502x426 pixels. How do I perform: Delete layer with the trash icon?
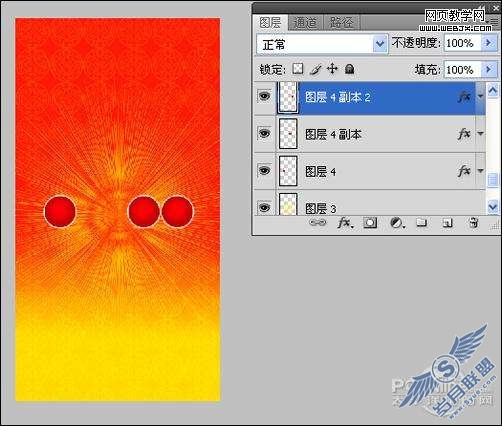pyautogui.click(x=473, y=222)
